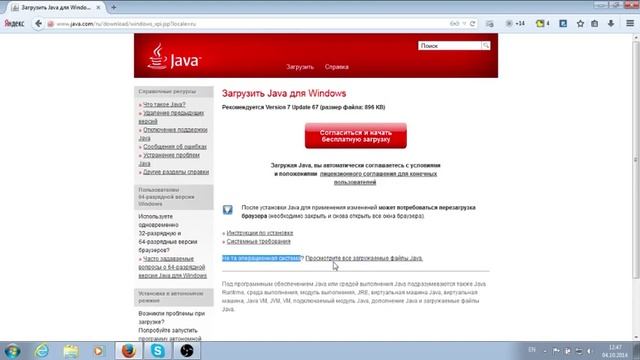Viewport: 640px width, 360px height.
Task: Click the Action Center flag tray icon
Action: click(556, 351)
